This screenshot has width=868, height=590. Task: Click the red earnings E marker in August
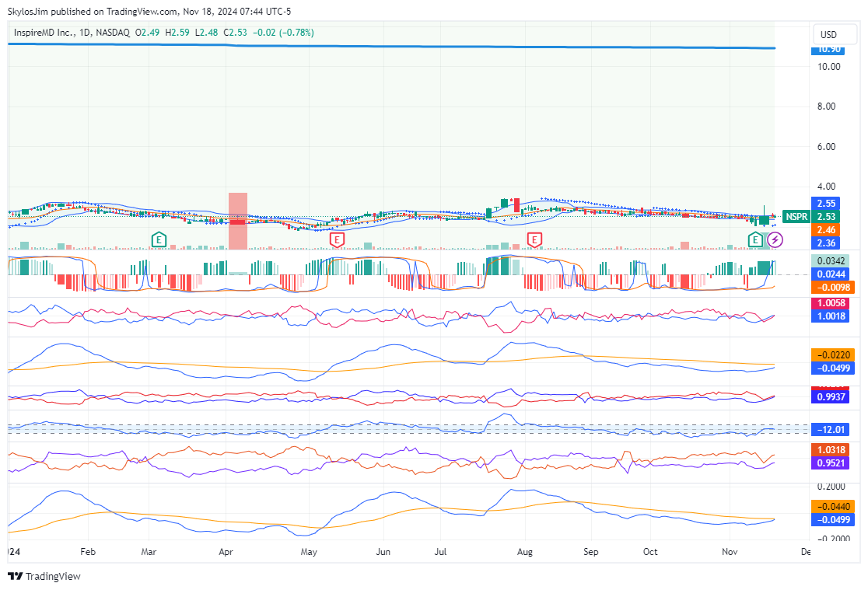[534, 239]
